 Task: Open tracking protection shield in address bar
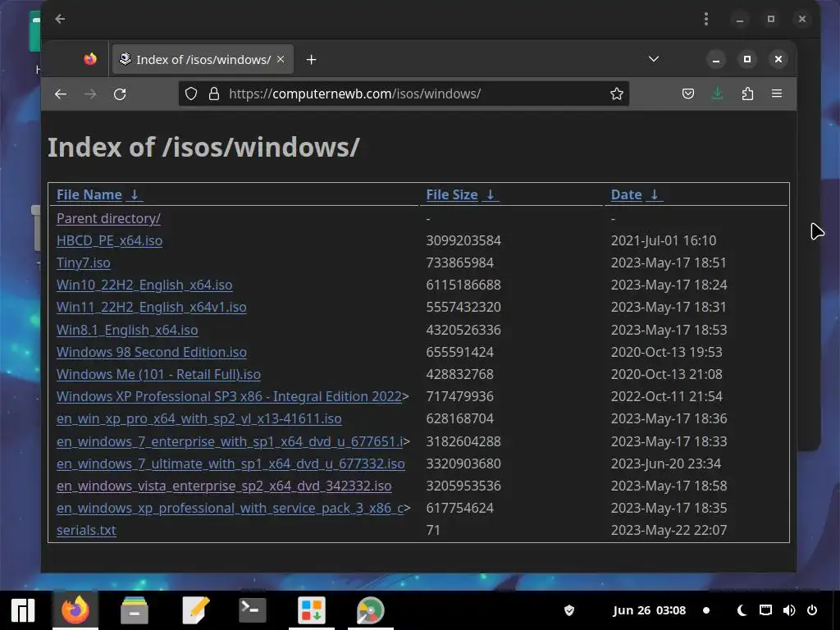(x=191, y=94)
